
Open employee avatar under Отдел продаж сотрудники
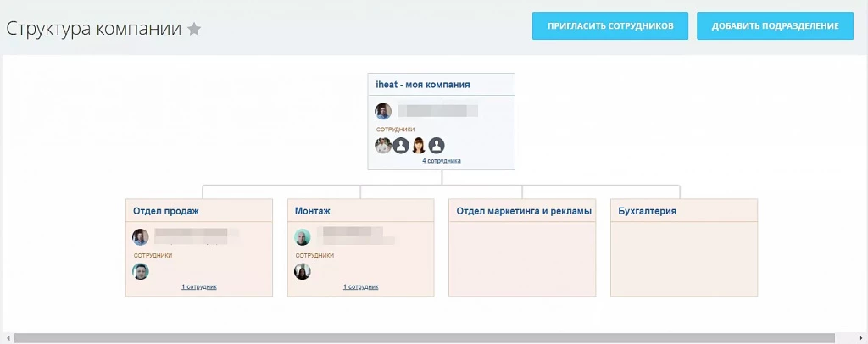coord(141,271)
